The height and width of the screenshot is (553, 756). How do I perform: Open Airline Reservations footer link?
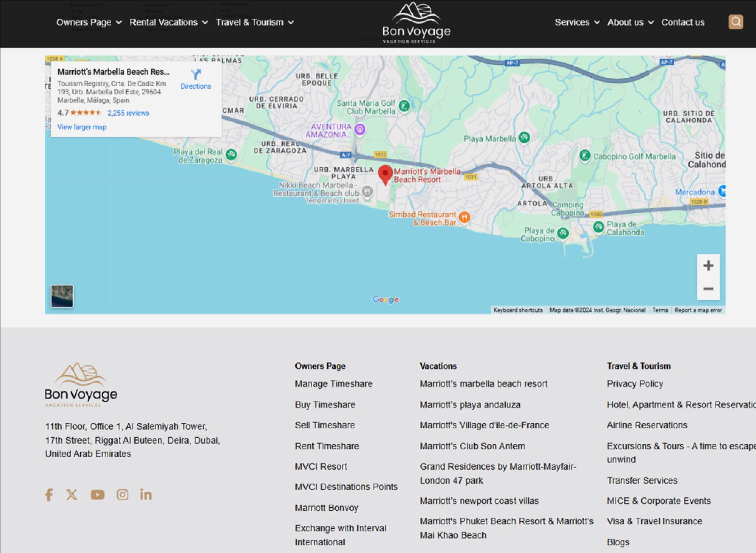(x=647, y=425)
